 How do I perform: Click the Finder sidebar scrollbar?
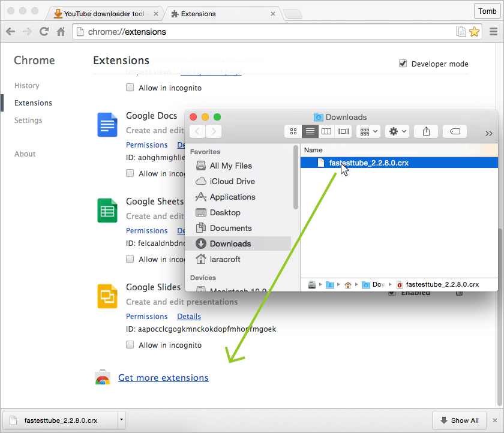point(296,178)
